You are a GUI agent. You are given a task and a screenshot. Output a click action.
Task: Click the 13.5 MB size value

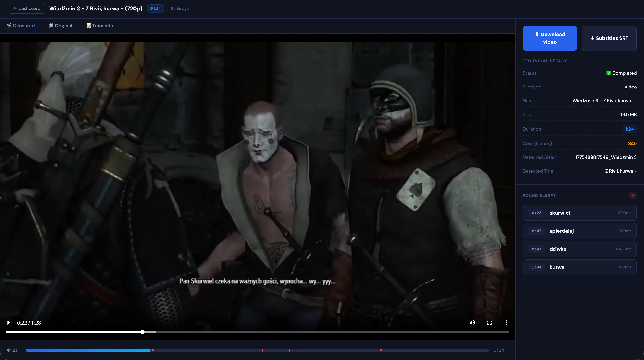[628, 114]
